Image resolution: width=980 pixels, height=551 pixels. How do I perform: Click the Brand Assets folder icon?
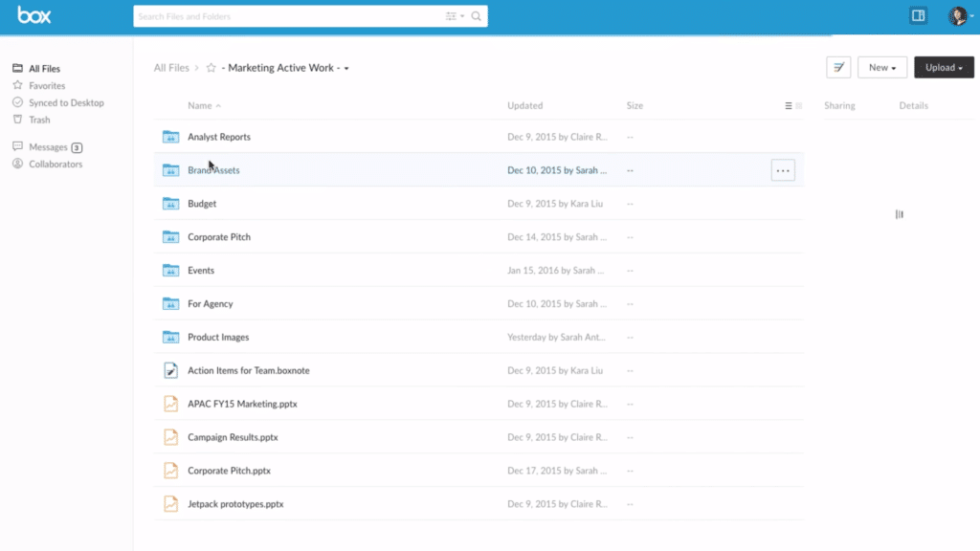pos(170,170)
